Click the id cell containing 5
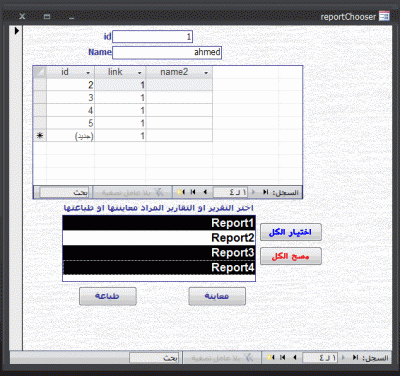The height and width of the screenshot is (376, 400). click(x=70, y=123)
